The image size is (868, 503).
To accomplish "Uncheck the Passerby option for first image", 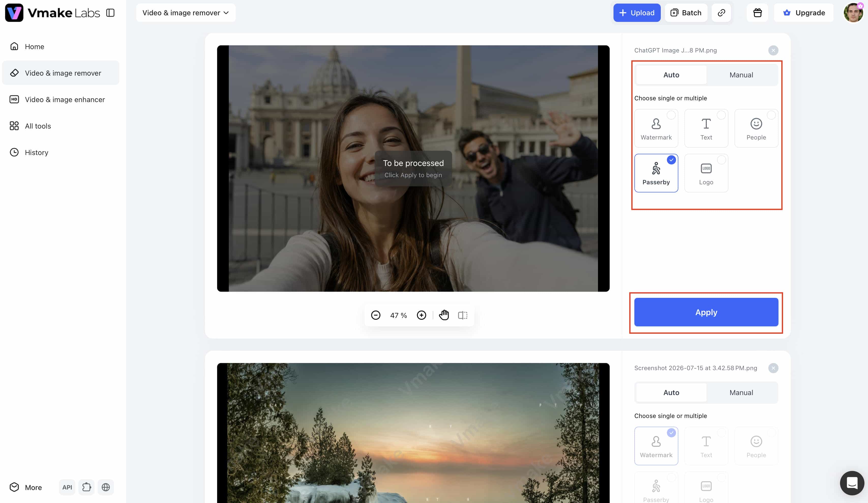I will click(656, 173).
